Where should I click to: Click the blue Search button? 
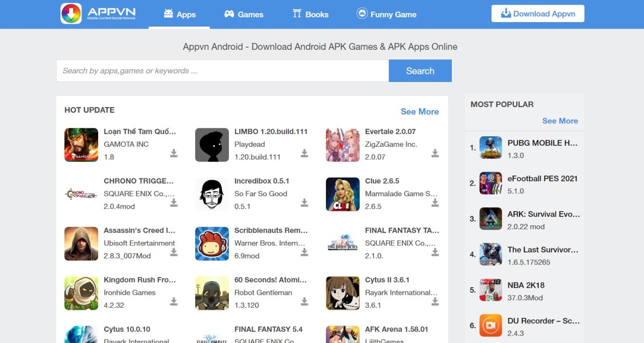(420, 71)
